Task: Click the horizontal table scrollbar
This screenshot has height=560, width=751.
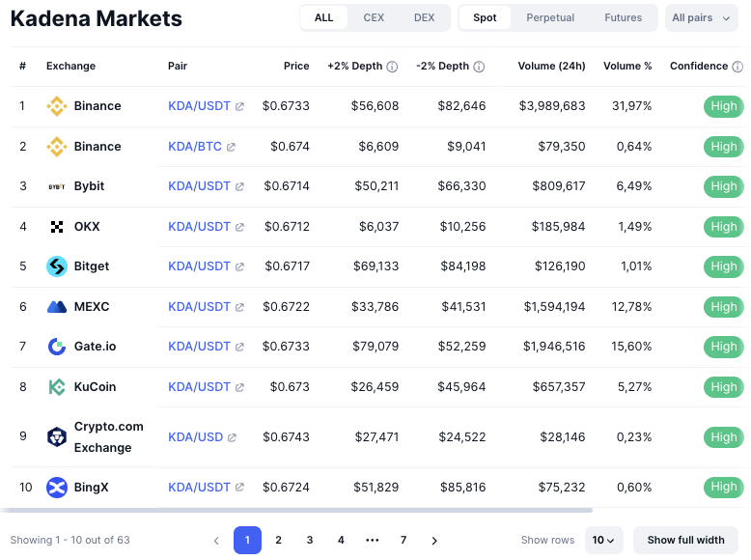Action: 296,510
